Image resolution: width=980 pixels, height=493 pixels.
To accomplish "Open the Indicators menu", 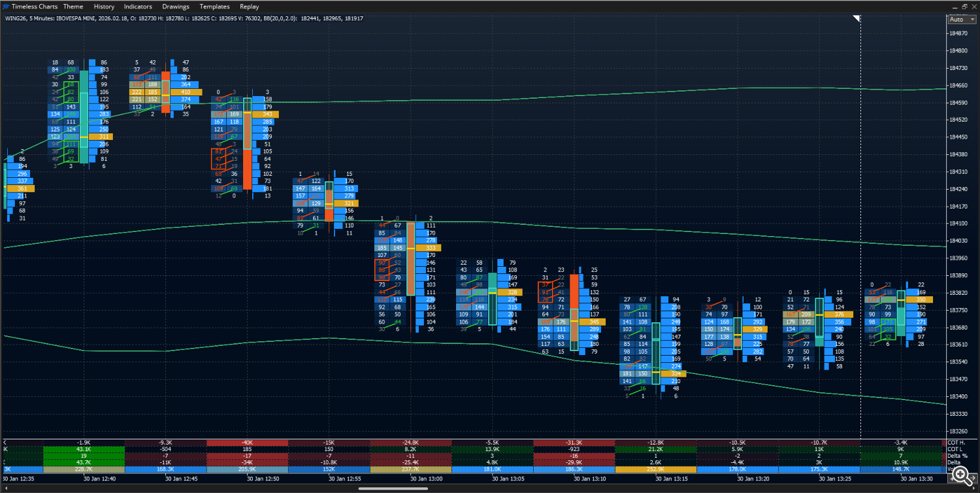I will (138, 6).
